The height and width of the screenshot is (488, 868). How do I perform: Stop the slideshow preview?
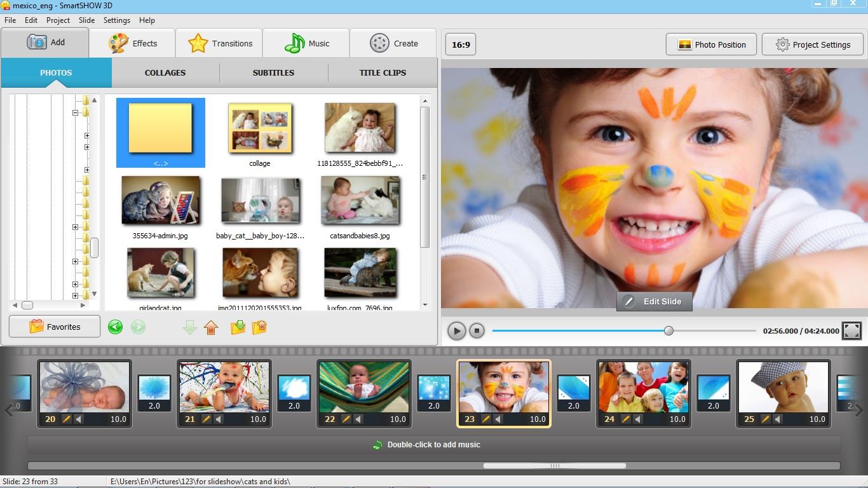[477, 330]
